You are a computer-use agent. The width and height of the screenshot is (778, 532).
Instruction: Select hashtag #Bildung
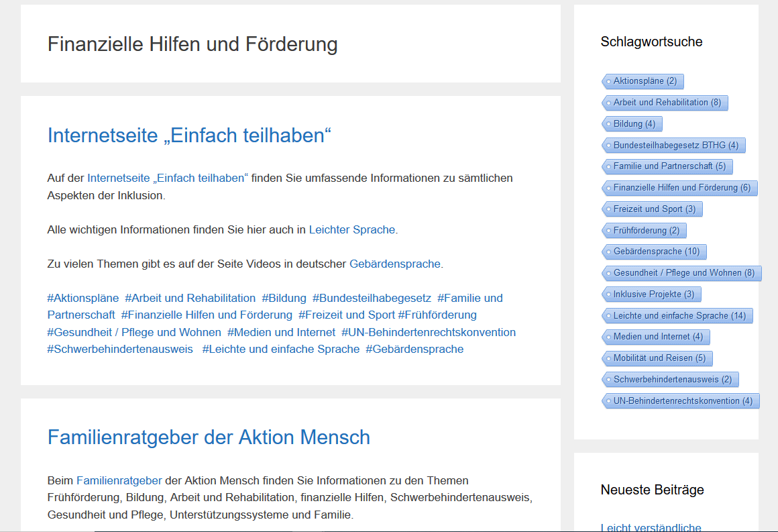pos(284,299)
